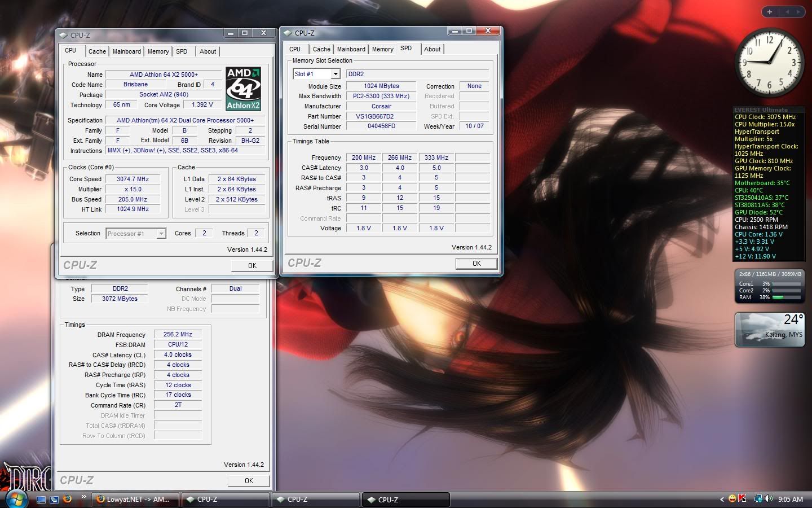Viewport: 812px width, 508px height.
Task: Select the CPU tab in the SPD CPU-Z window
Action: tap(295, 49)
